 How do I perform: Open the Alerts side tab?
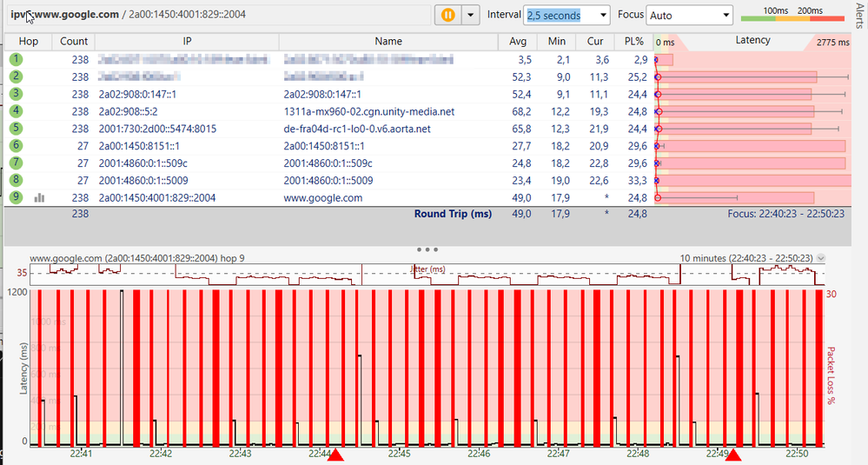(x=860, y=17)
